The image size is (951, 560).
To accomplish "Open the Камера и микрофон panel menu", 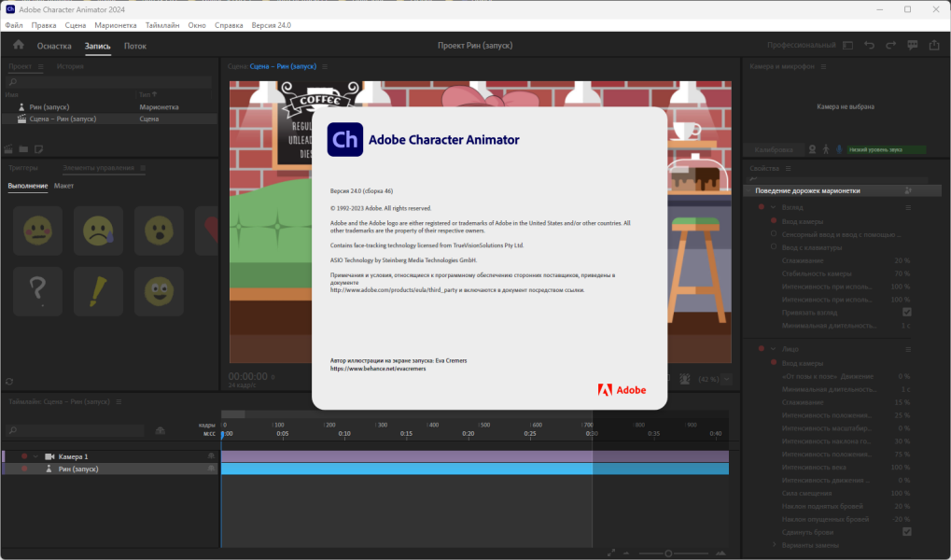I will pyautogui.click(x=823, y=67).
